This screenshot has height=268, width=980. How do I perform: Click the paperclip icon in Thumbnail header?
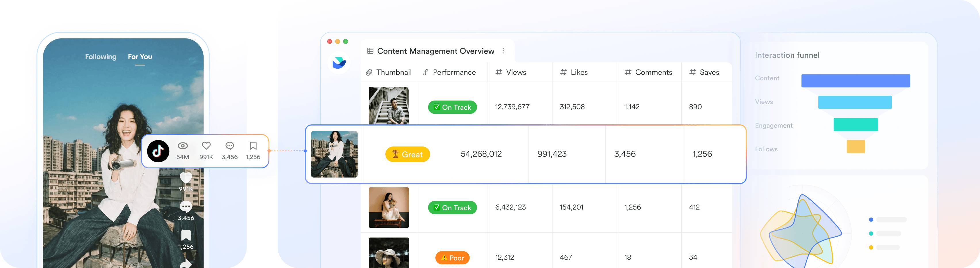[x=369, y=72]
